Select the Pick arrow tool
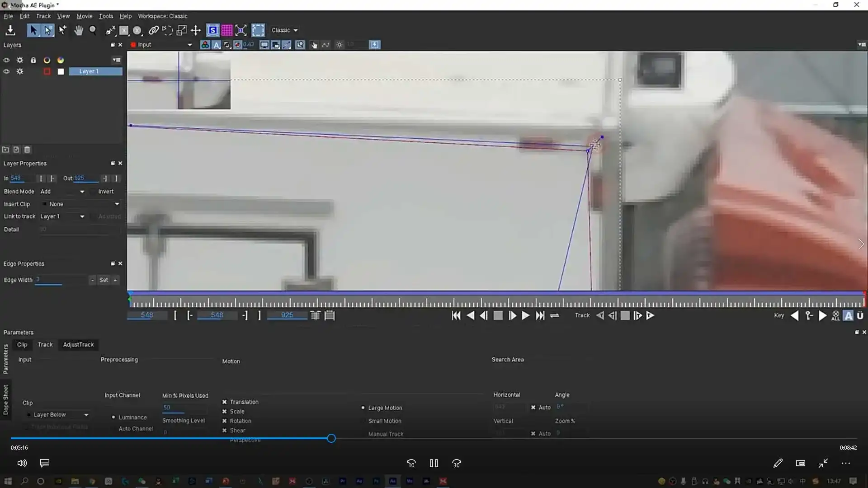The height and width of the screenshot is (488, 868). (x=33, y=30)
